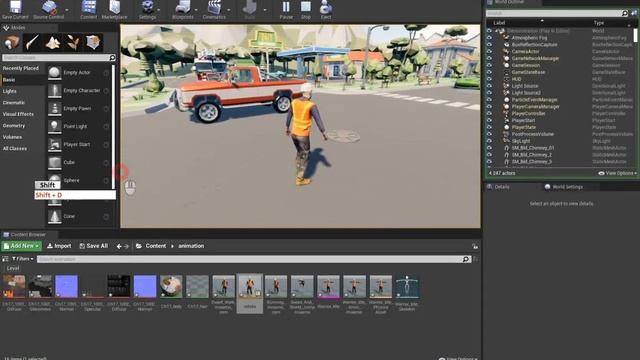The image size is (640, 360).
Task: Collapse the world root in the World Outliner
Action: (x=497, y=31)
